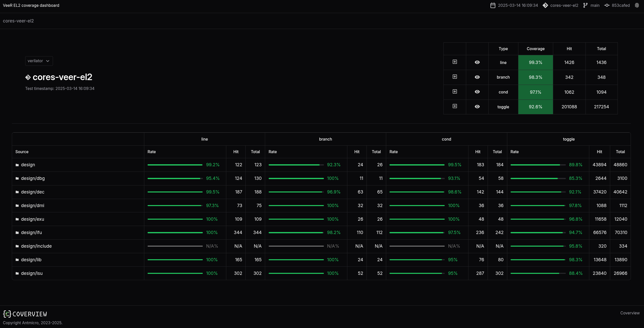Click the 217254 toggle total cell
The image size is (644, 328).
pyautogui.click(x=601, y=107)
